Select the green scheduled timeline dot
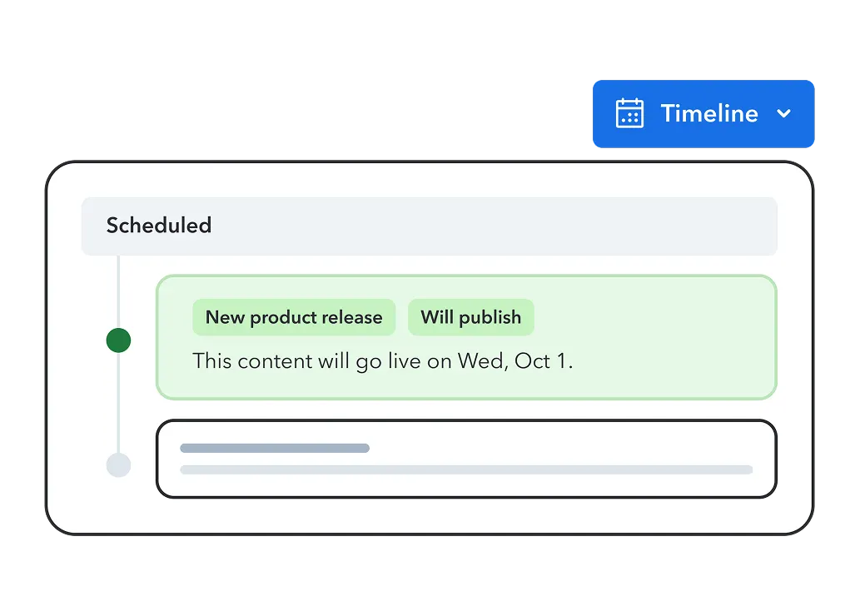 coord(118,340)
